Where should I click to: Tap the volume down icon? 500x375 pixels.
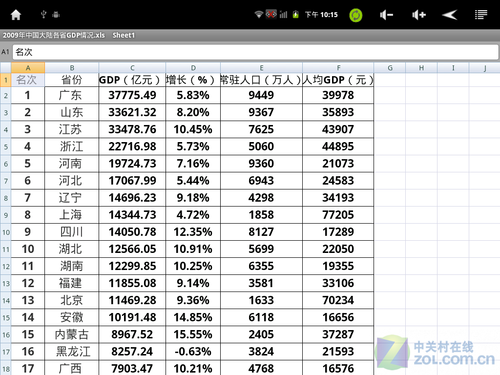[386, 15]
